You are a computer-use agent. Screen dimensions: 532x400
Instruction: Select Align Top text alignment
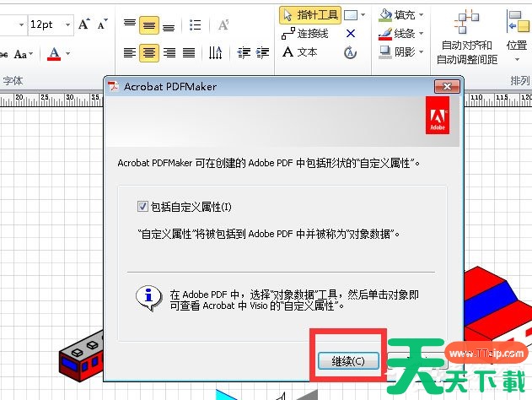tap(130, 24)
